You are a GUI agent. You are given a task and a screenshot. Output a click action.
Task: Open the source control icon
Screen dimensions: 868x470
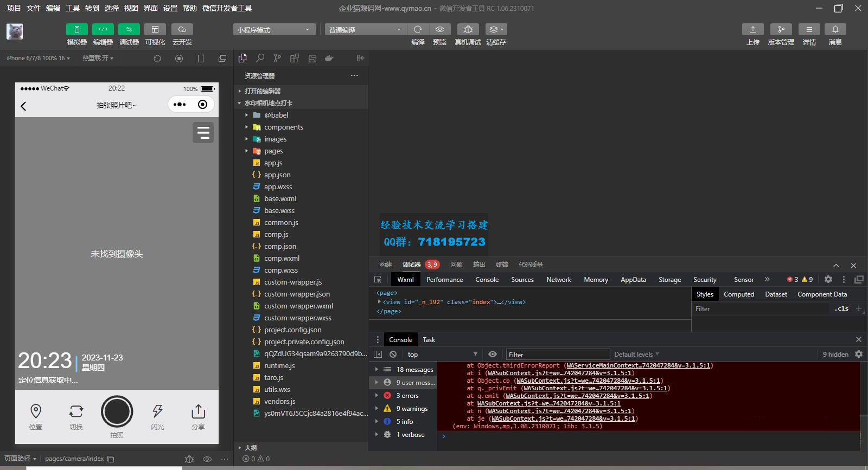coord(277,58)
